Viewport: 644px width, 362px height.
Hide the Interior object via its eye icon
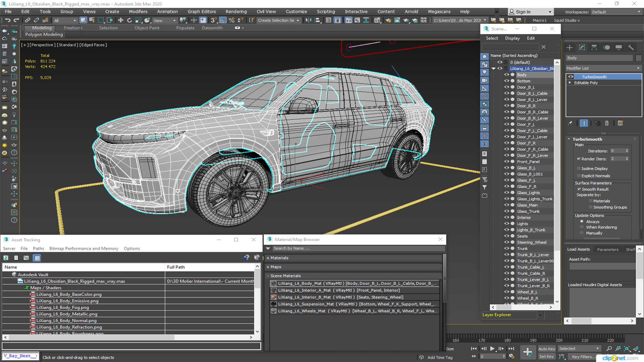click(x=506, y=218)
